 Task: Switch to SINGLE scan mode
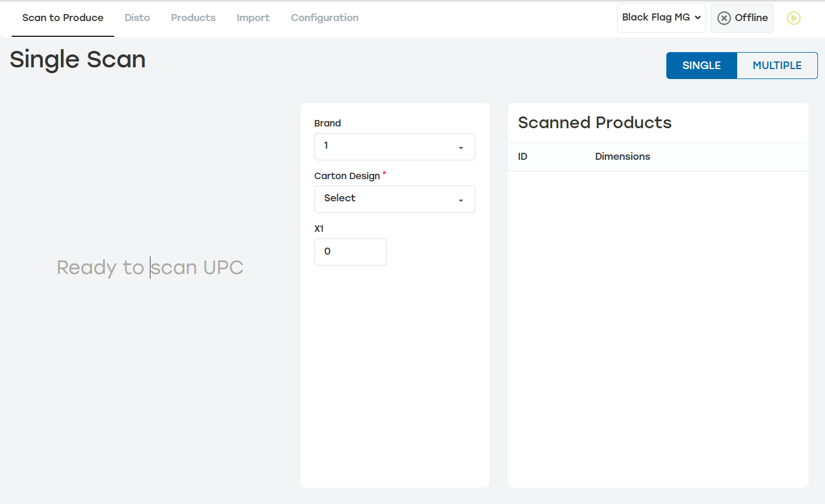pos(701,66)
